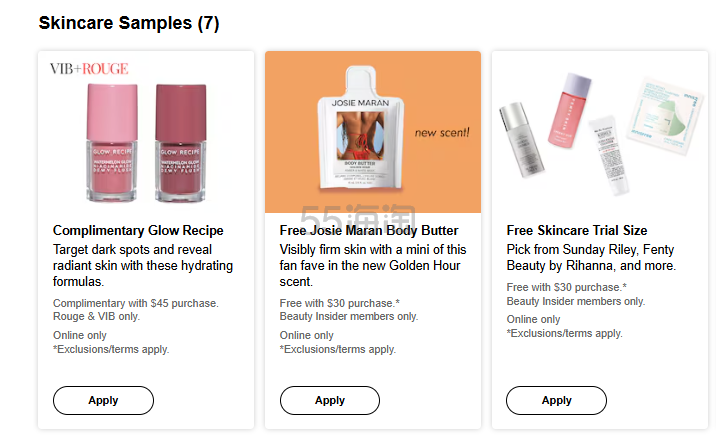Click the Skincare Samples (7) heading
The width and height of the screenshot is (716, 439).
[129, 23]
